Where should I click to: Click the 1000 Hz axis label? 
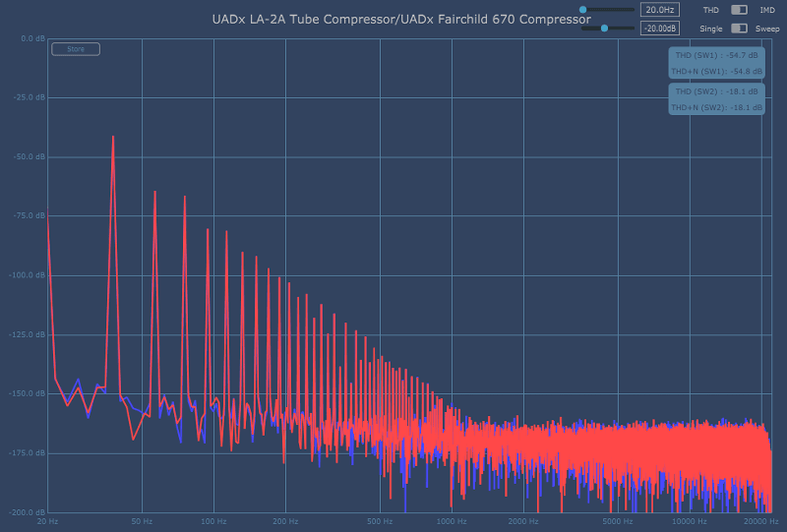click(x=452, y=521)
